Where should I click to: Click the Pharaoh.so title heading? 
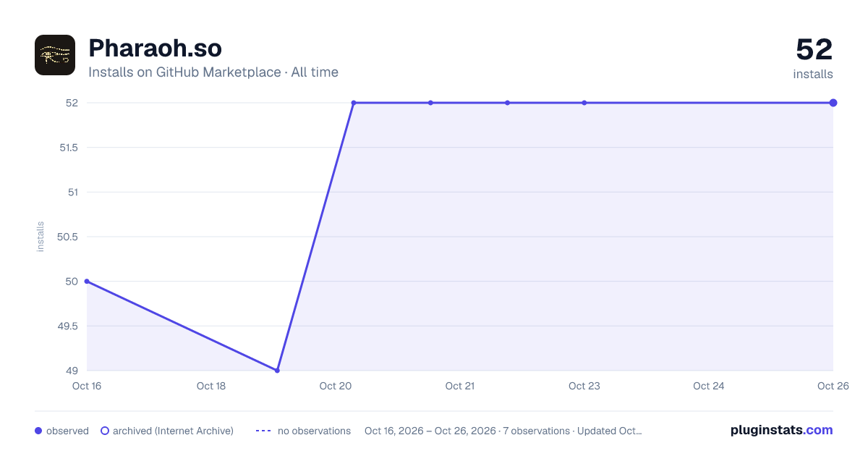coord(155,48)
